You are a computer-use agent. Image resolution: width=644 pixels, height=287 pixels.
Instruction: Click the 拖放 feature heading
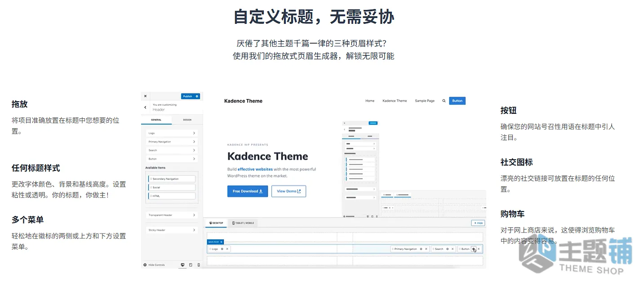coord(20,104)
